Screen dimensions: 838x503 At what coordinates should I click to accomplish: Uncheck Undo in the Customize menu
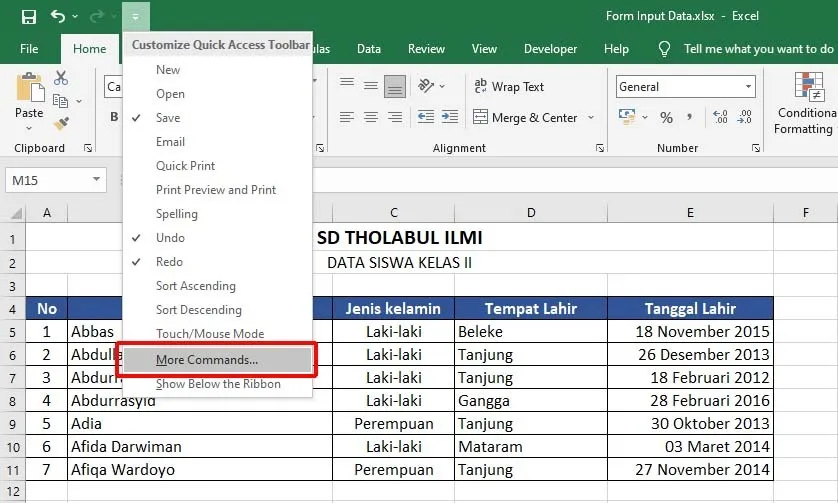click(170, 238)
